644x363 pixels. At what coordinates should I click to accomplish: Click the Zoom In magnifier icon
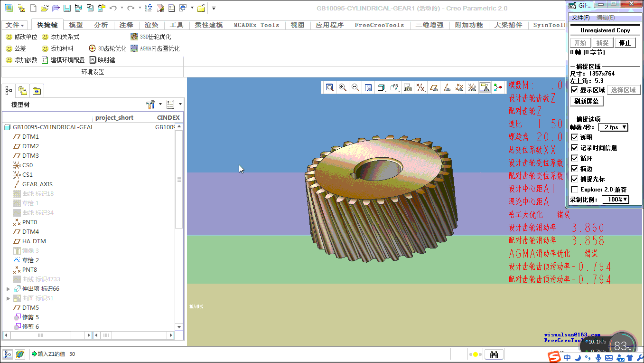(x=342, y=87)
